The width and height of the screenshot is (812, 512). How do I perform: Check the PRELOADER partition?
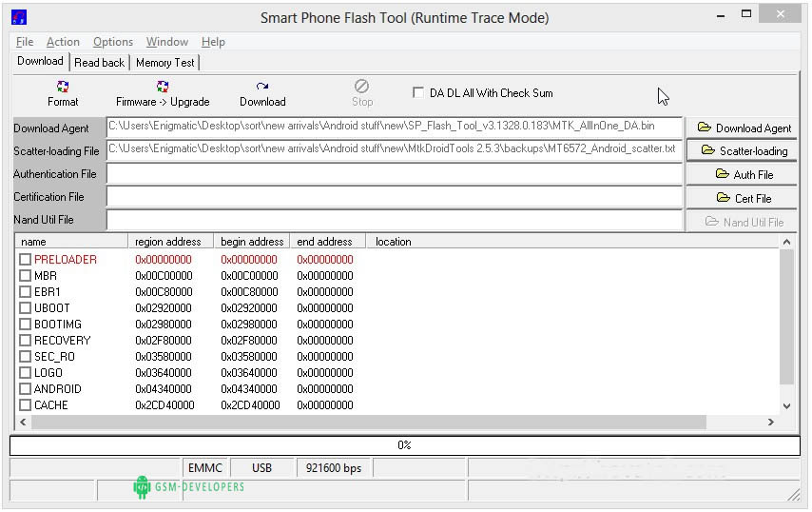[x=25, y=259]
